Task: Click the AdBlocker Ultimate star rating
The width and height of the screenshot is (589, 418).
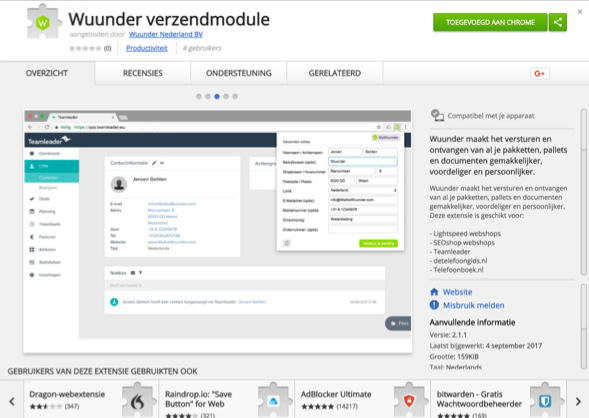Action: pos(317,406)
